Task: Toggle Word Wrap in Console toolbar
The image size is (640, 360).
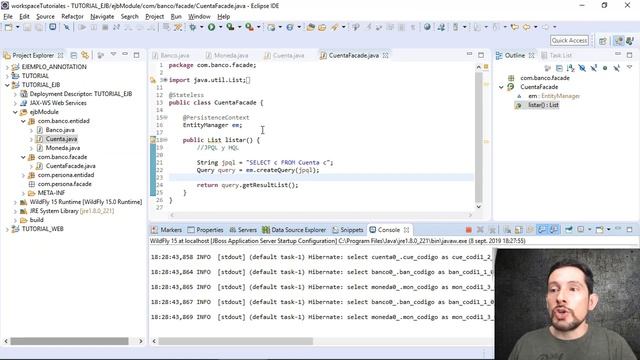Action: 530,230
